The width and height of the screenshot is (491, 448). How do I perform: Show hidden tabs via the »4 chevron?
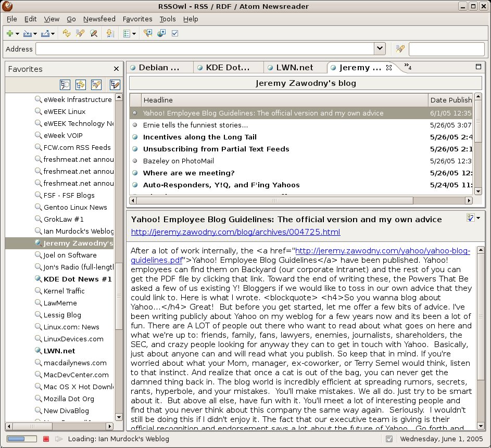pyautogui.click(x=408, y=66)
